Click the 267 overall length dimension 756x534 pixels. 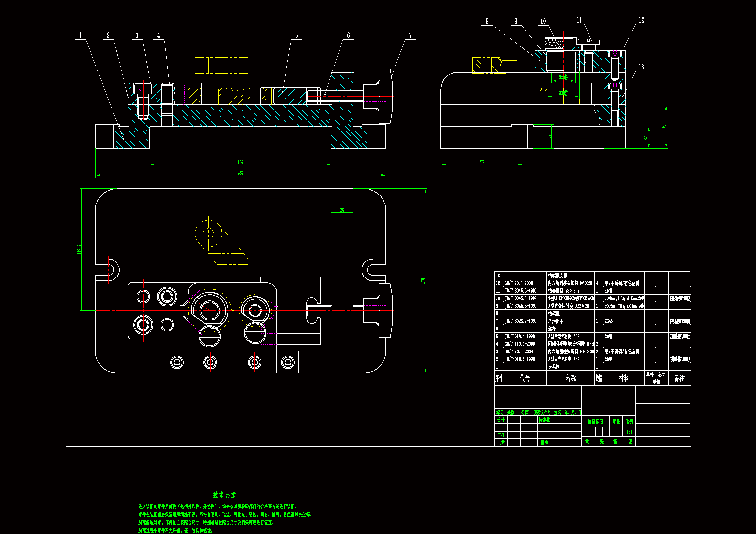pos(240,173)
